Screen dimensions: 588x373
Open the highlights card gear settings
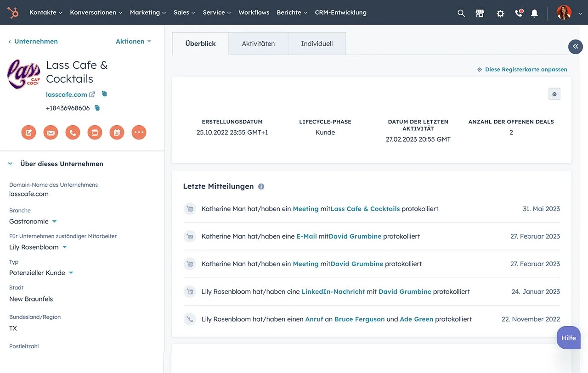coord(554,94)
